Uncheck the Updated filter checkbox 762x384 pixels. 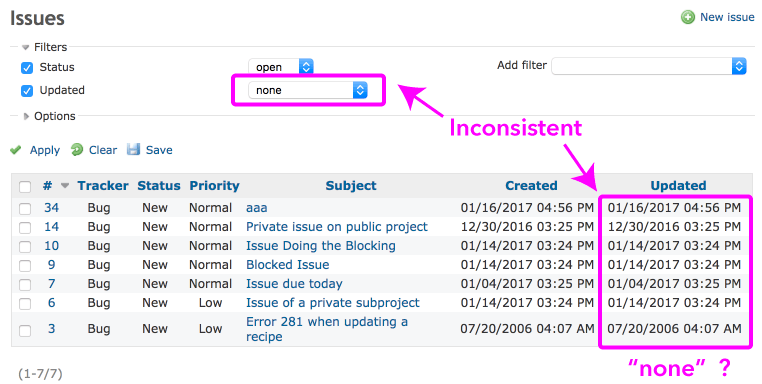pos(27,91)
